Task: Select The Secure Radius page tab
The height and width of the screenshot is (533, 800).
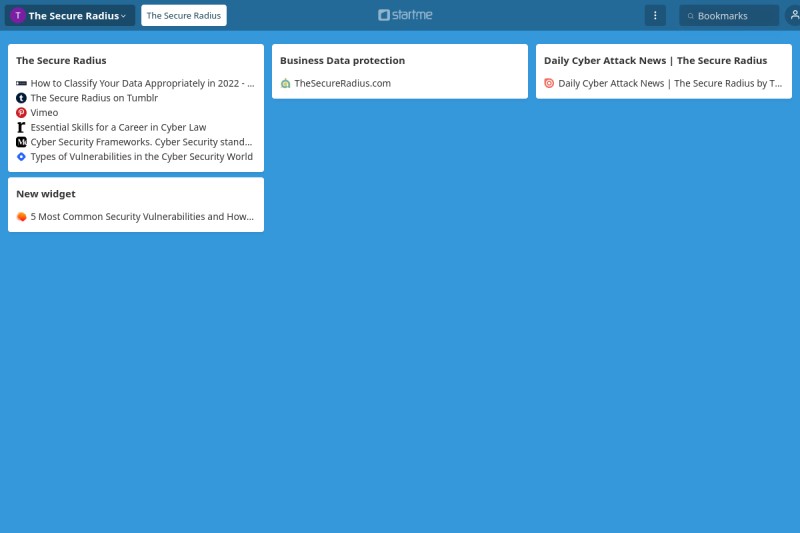Action: pos(184,15)
